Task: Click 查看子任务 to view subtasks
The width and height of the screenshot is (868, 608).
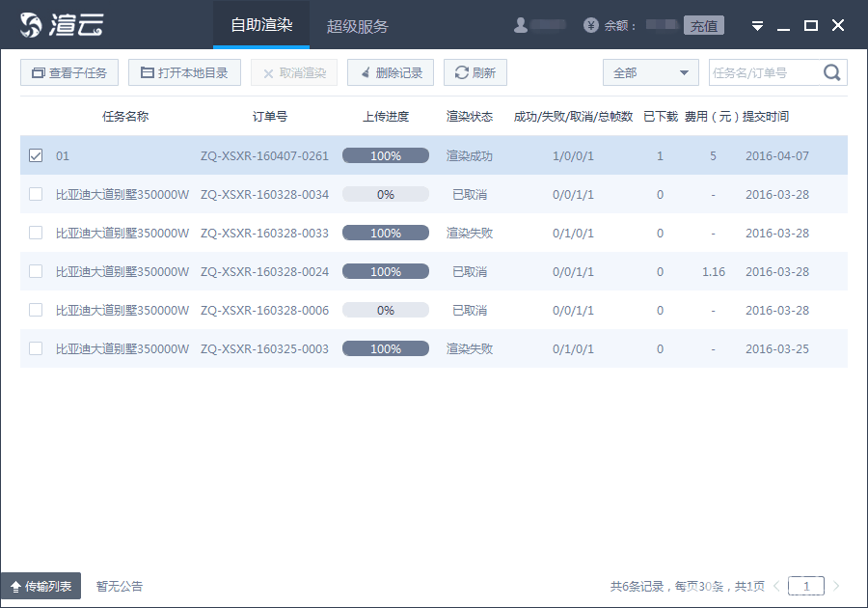Action: pyautogui.click(x=69, y=72)
